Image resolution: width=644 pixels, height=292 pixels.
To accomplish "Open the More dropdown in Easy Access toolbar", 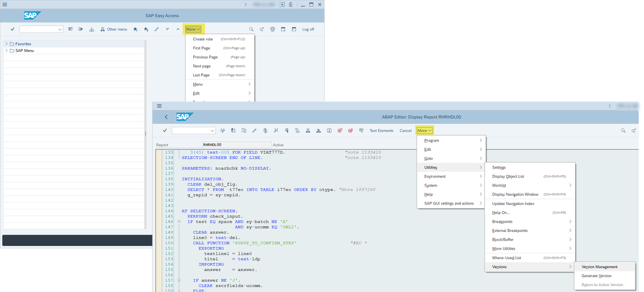I will (x=193, y=29).
